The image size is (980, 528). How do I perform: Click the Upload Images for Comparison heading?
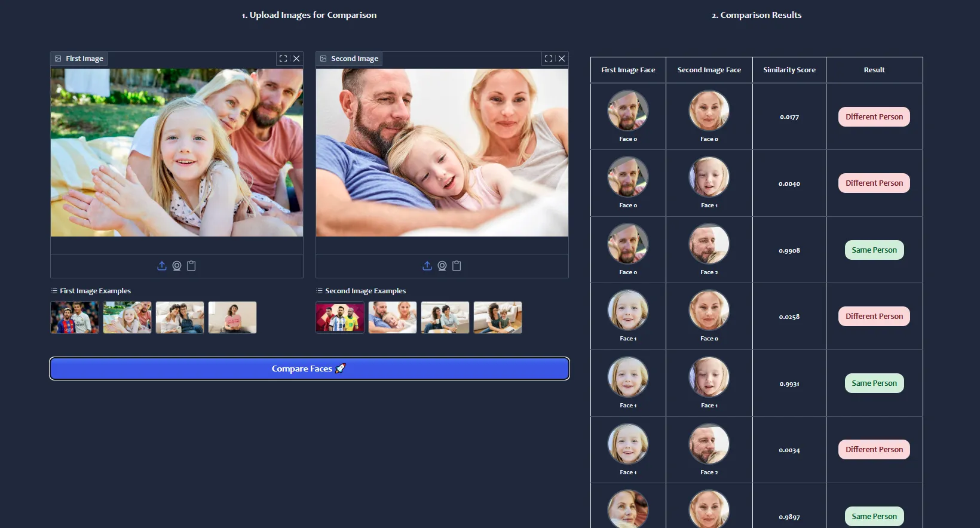point(309,15)
